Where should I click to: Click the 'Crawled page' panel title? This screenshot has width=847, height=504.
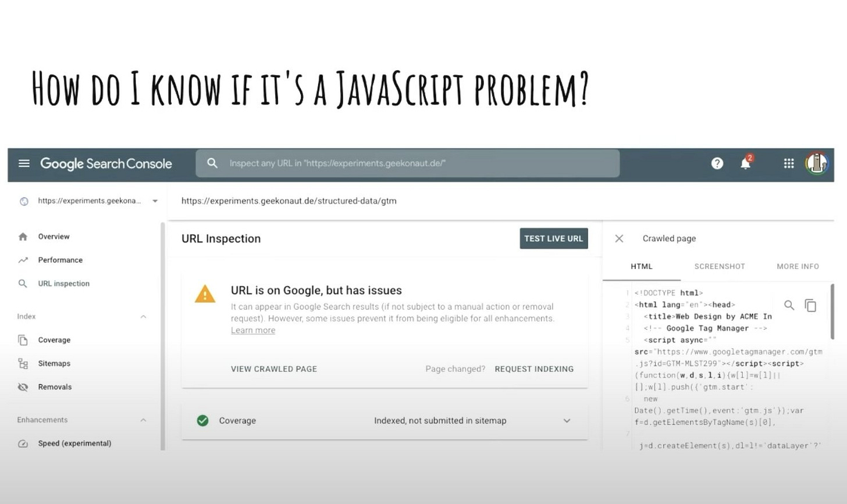pyautogui.click(x=669, y=238)
